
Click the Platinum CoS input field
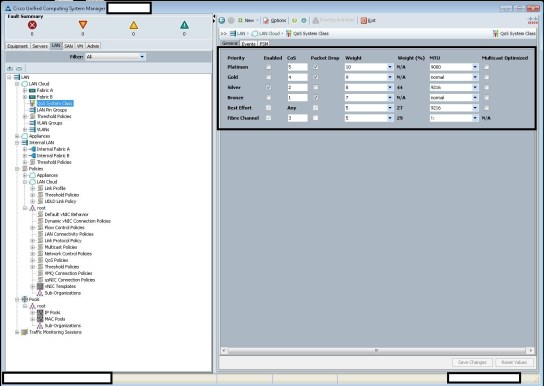[297, 67]
